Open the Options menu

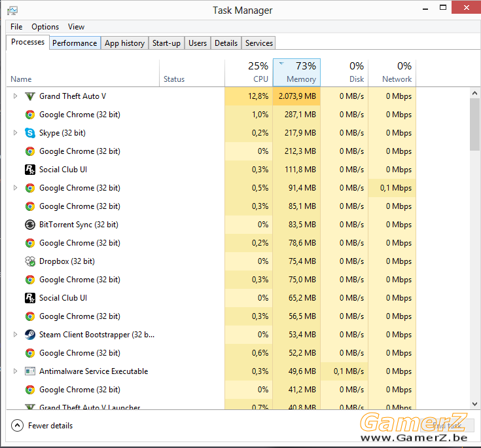click(45, 27)
